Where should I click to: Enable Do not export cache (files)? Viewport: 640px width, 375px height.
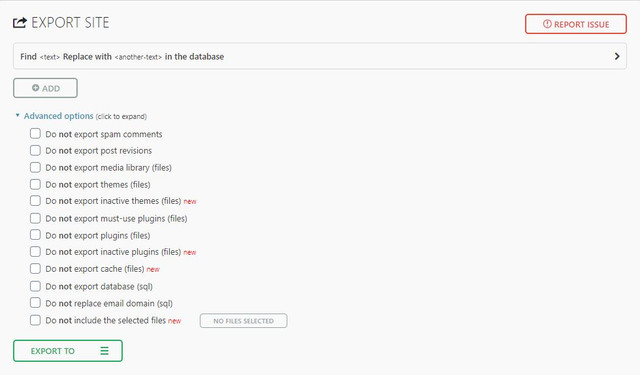(x=36, y=268)
